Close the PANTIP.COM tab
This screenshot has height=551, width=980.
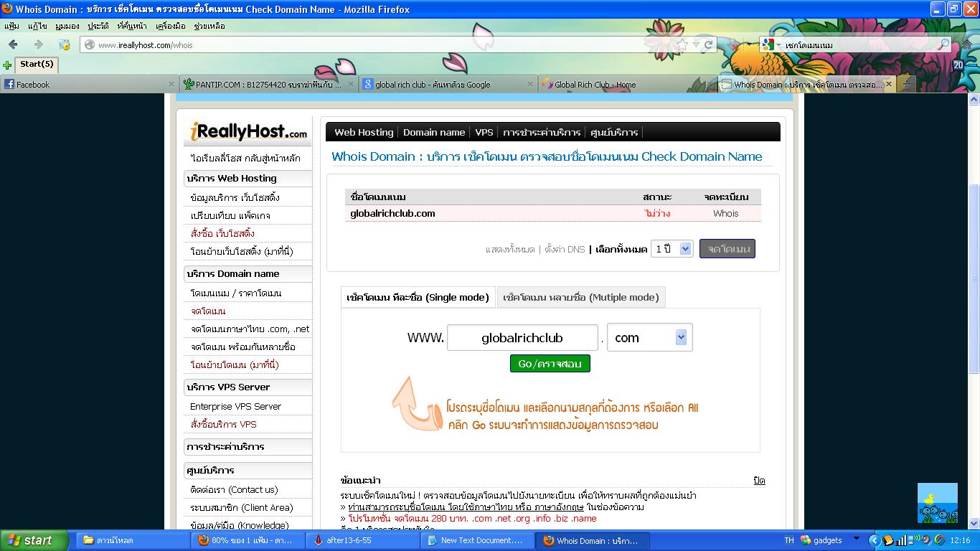[351, 84]
